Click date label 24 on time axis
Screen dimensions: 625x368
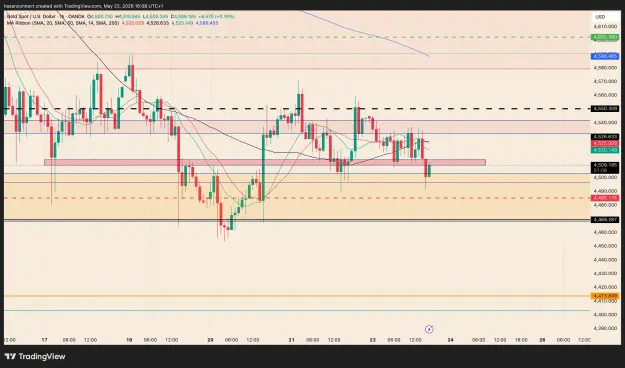[x=450, y=340]
